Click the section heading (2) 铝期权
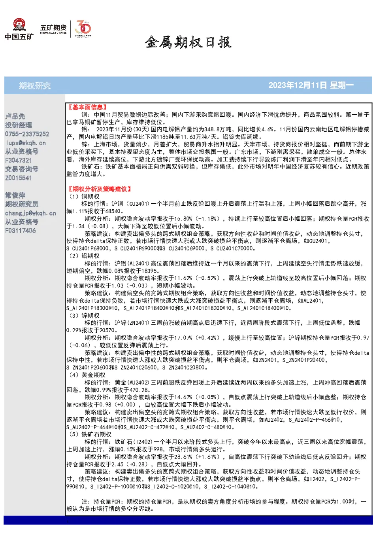The width and height of the screenshot is (392, 555). tap(84, 256)
